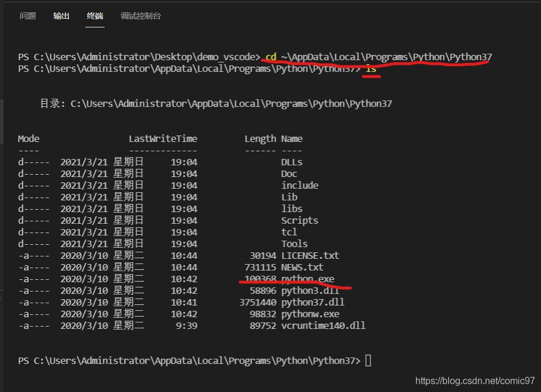Click the Mode column header
Screen dimensions: 541x392
[28, 138]
